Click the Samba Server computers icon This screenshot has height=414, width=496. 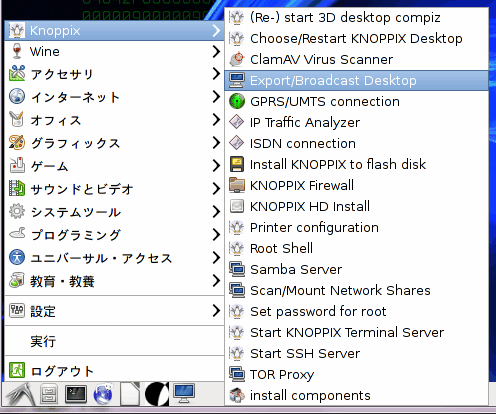point(237,269)
